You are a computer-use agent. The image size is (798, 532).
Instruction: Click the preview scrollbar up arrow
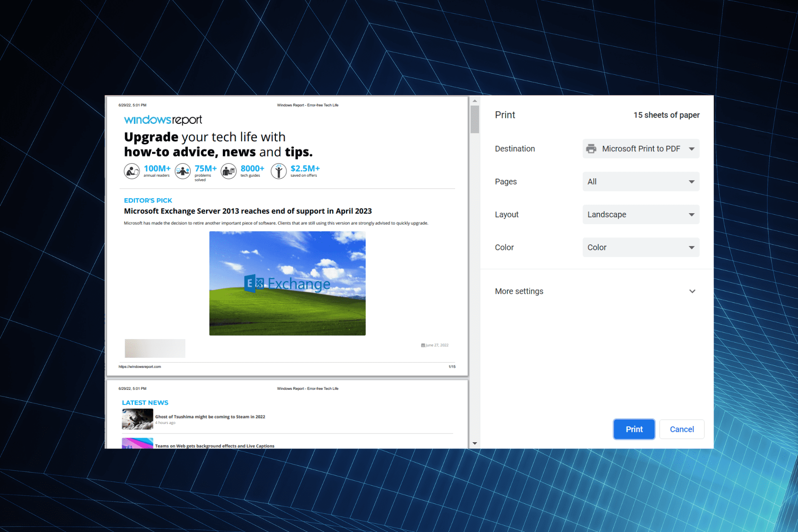(x=475, y=101)
